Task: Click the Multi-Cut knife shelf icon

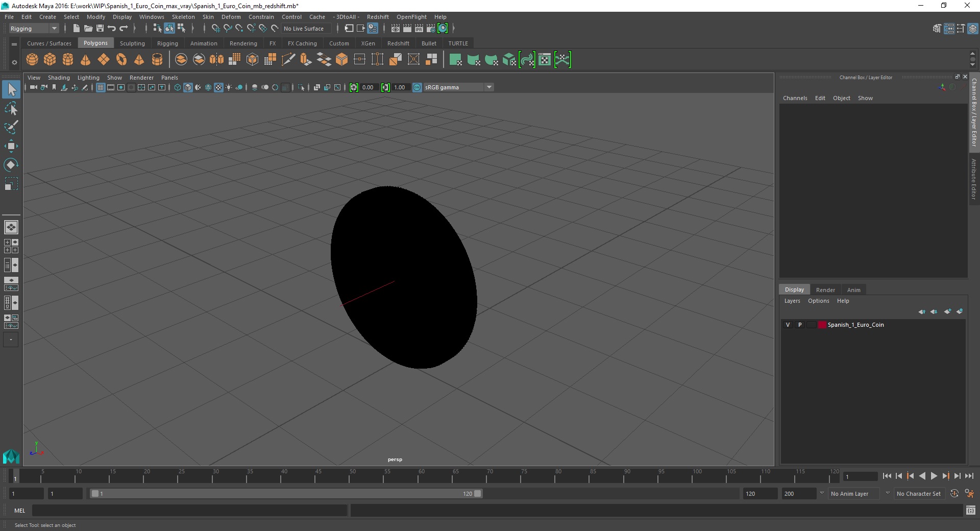Action: pos(288,60)
